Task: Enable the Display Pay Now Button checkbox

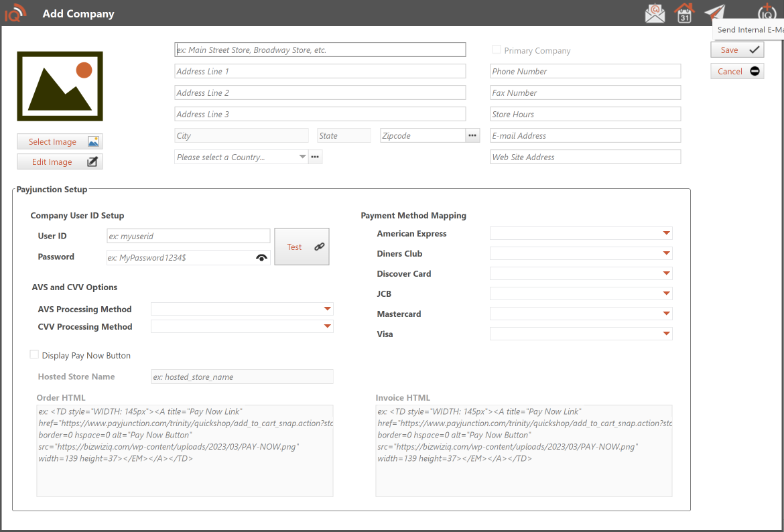Action: point(34,355)
